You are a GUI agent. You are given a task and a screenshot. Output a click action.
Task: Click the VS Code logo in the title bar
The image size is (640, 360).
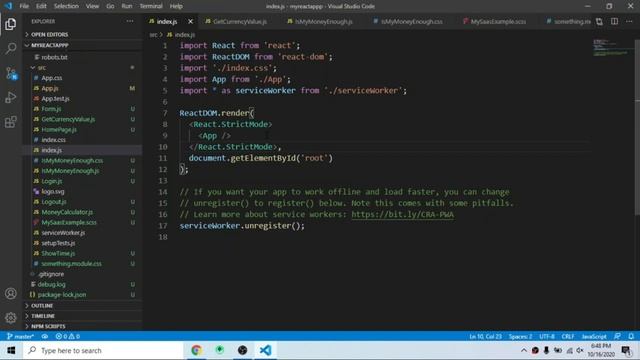(x=9, y=6)
